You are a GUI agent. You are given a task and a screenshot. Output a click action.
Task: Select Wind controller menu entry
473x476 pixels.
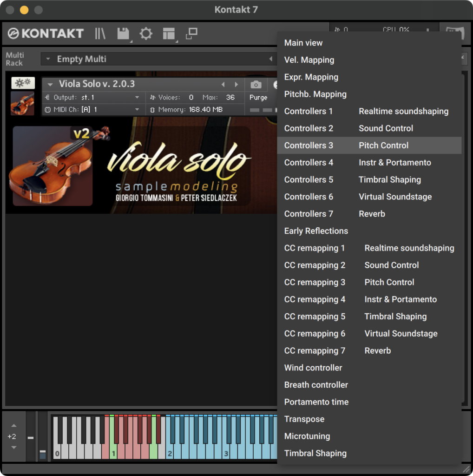click(x=369, y=368)
